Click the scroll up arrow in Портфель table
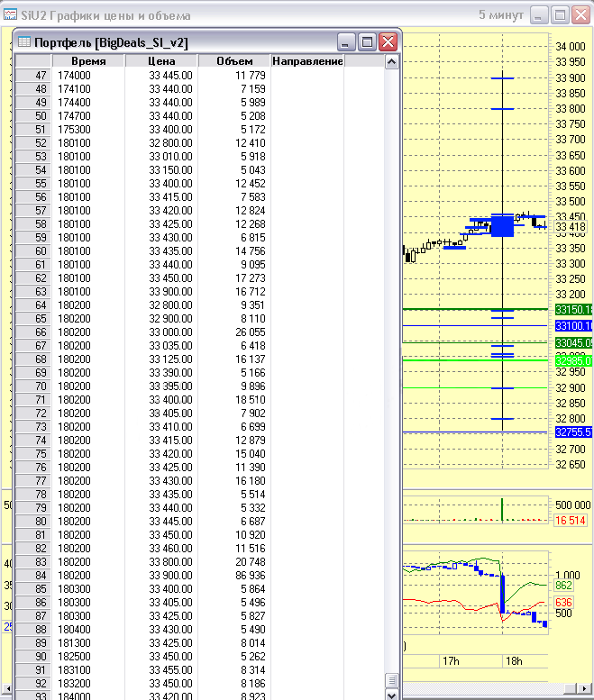 (392, 61)
